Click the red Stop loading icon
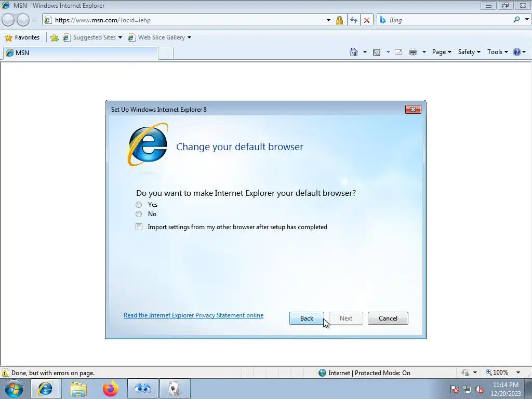 pyautogui.click(x=367, y=20)
